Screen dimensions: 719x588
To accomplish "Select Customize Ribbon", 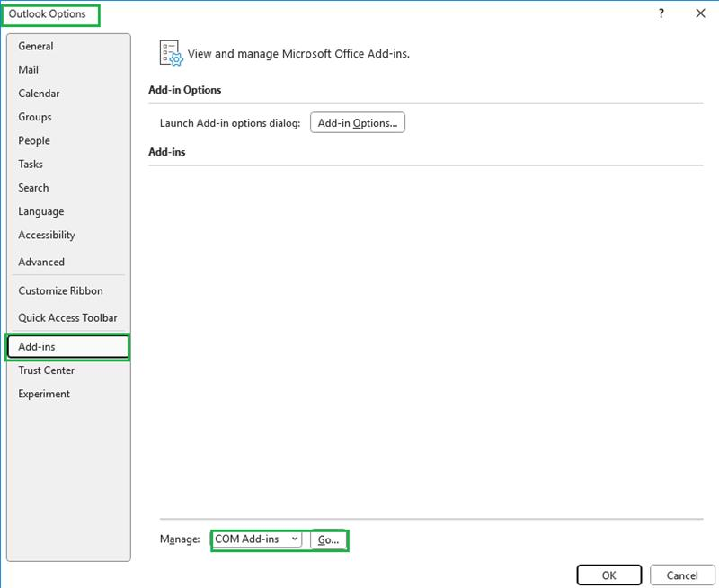I will (x=68, y=290).
